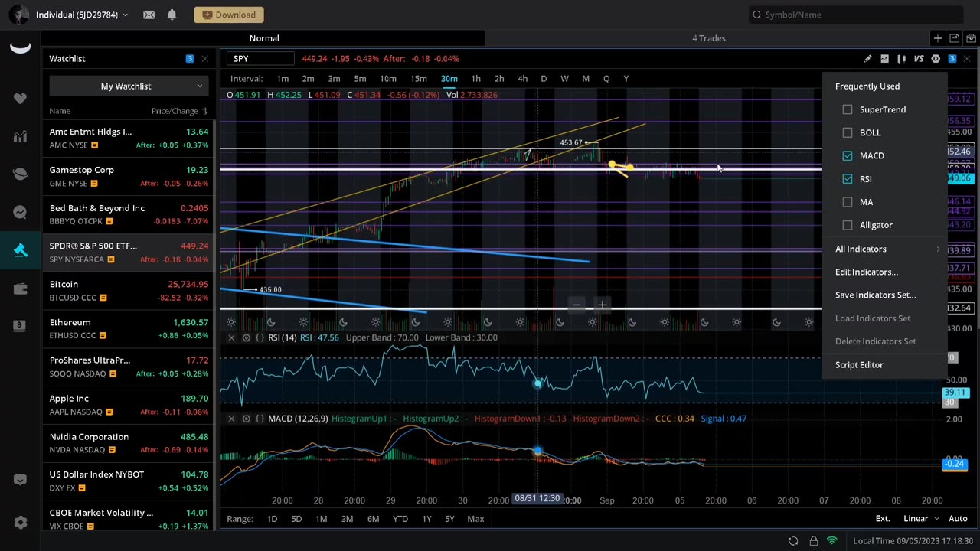The width and height of the screenshot is (980, 551).
Task: Open the settings gear in sidebar
Action: (20, 523)
